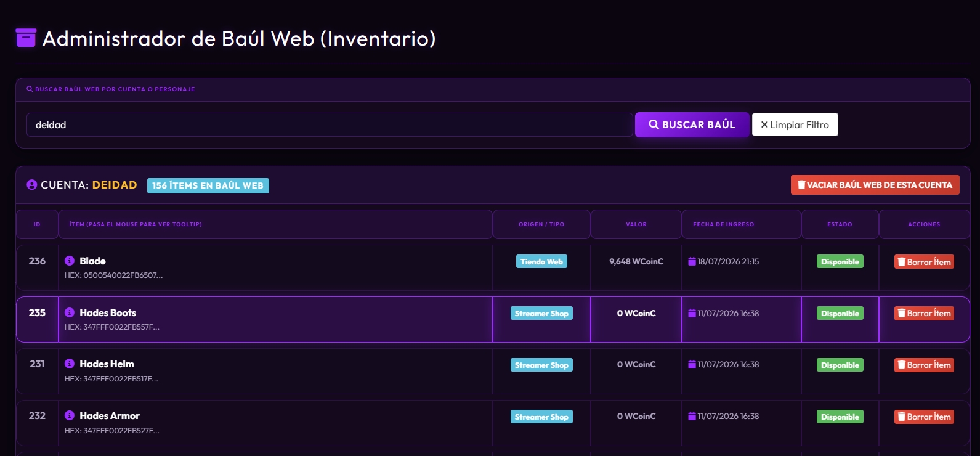Clear the filter with Limpiar Filtro
Screen dimensions: 980x456
(795, 124)
